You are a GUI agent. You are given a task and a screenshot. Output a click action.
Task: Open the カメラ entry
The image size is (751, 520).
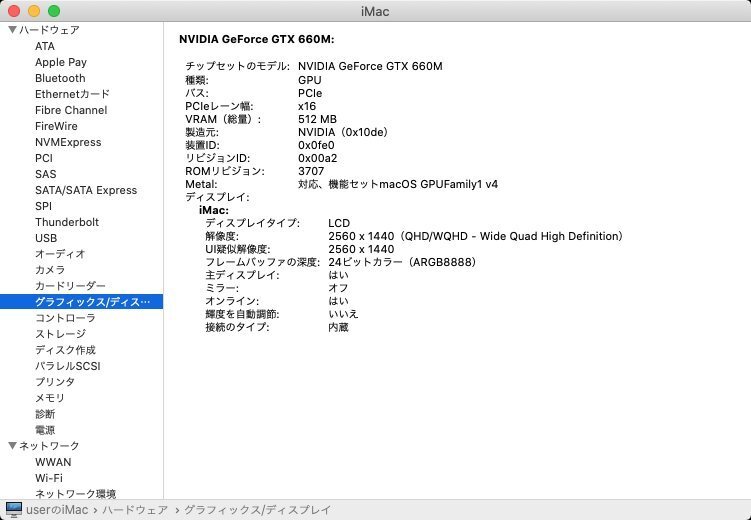(50, 270)
